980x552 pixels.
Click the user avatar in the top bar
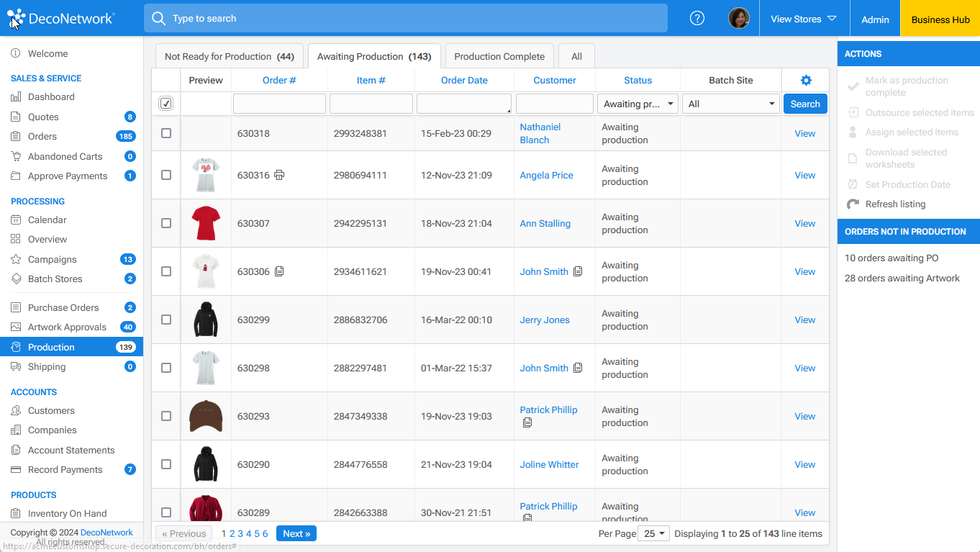click(739, 18)
